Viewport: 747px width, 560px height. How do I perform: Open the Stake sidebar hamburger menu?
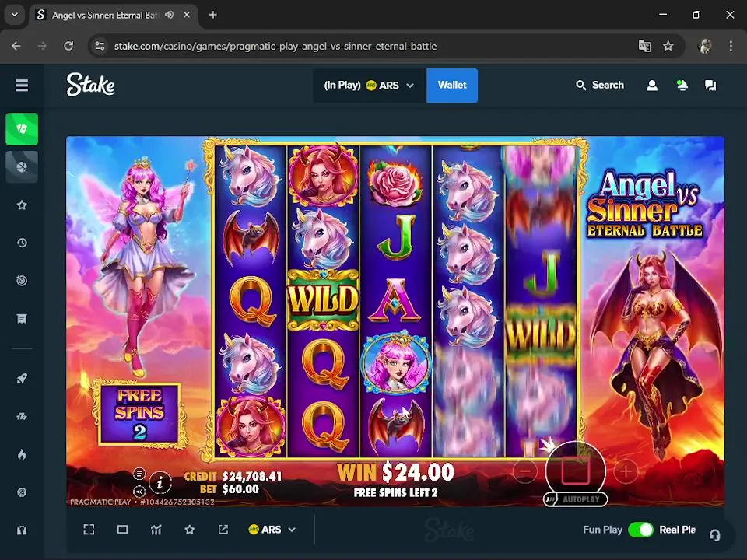(x=22, y=86)
